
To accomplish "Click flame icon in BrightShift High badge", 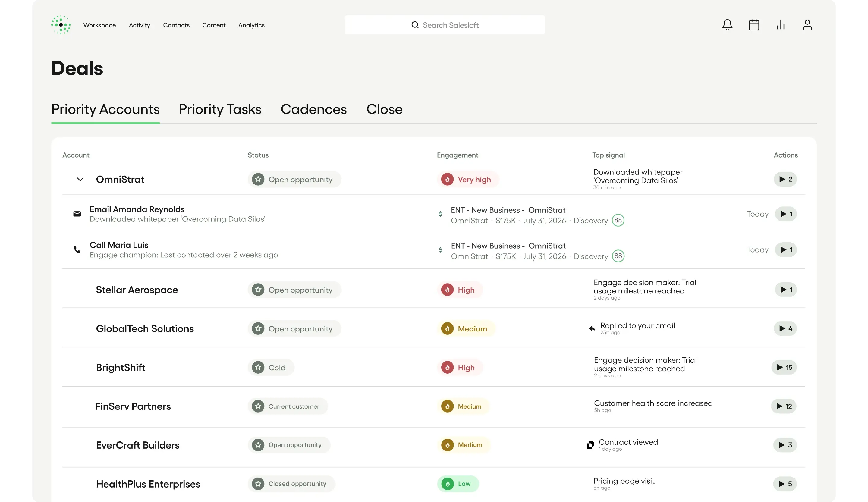I will tap(447, 367).
